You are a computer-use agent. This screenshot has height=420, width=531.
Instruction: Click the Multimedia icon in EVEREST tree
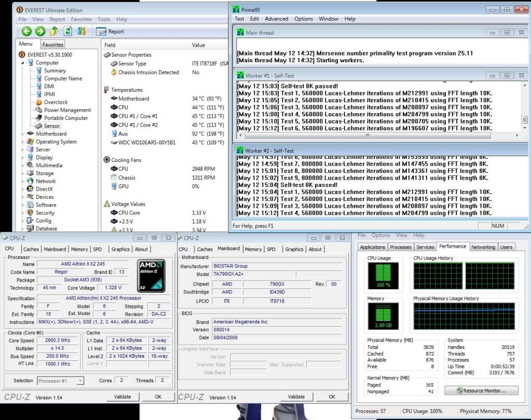click(x=31, y=165)
